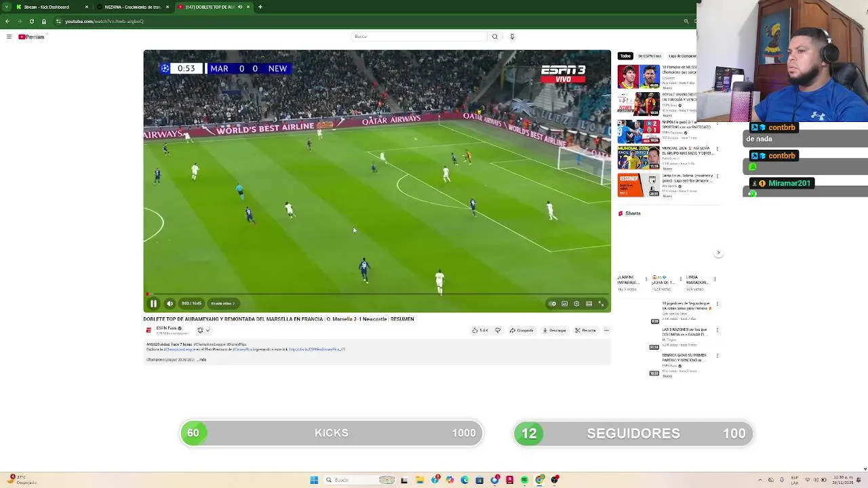The width and height of the screenshot is (868, 488).
Task: Open the YouTube guide hamburger menu
Action: coord(9,37)
